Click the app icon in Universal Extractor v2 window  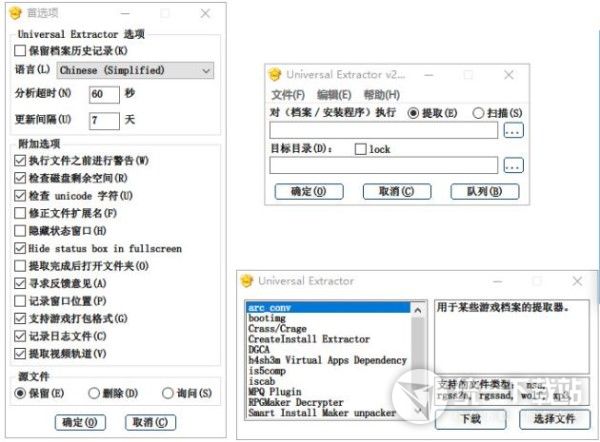275,74
